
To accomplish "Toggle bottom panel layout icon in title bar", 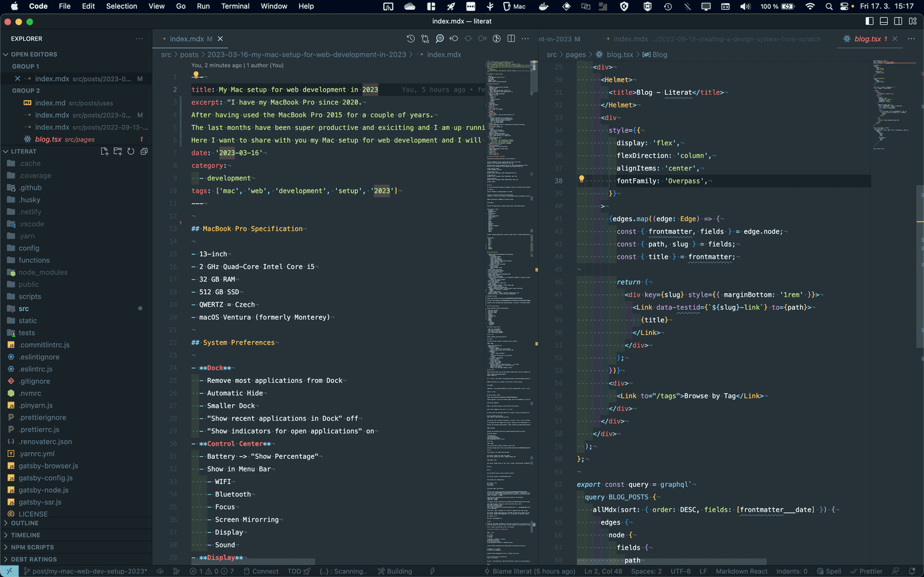I will coord(884,21).
